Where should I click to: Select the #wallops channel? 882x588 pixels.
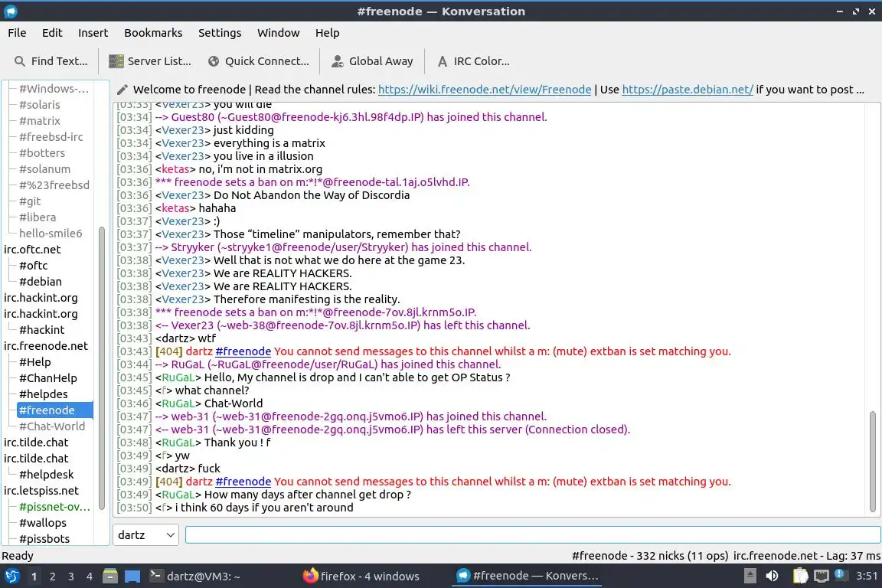pyautogui.click(x=43, y=523)
